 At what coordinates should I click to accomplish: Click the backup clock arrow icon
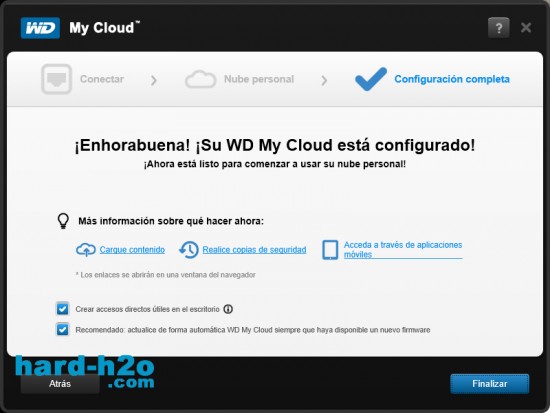point(189,250)
